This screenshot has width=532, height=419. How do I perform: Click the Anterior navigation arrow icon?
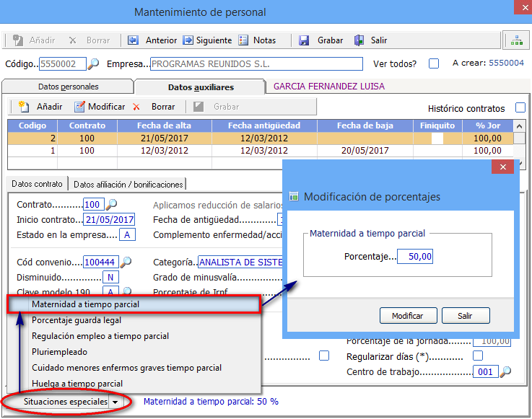coord(134,40)
